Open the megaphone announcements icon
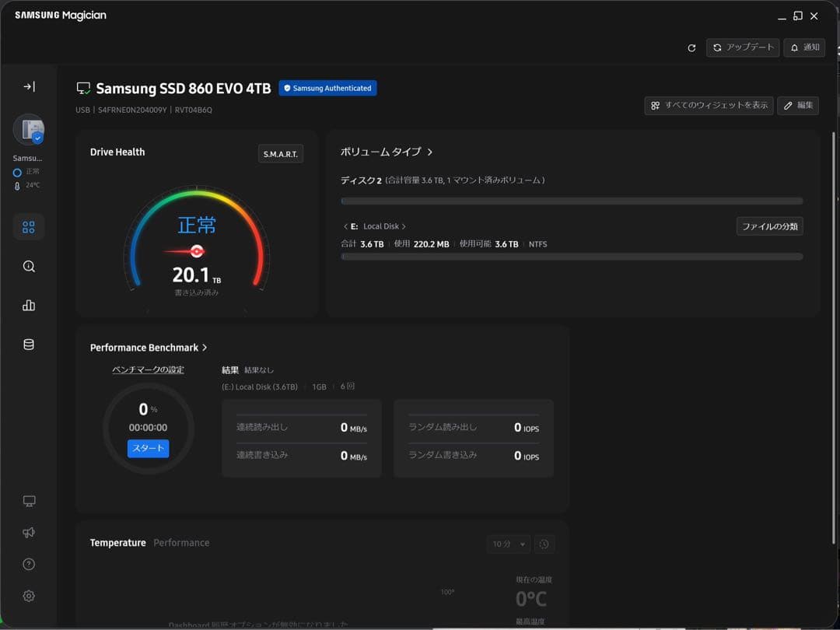 [x=29, y=533]
